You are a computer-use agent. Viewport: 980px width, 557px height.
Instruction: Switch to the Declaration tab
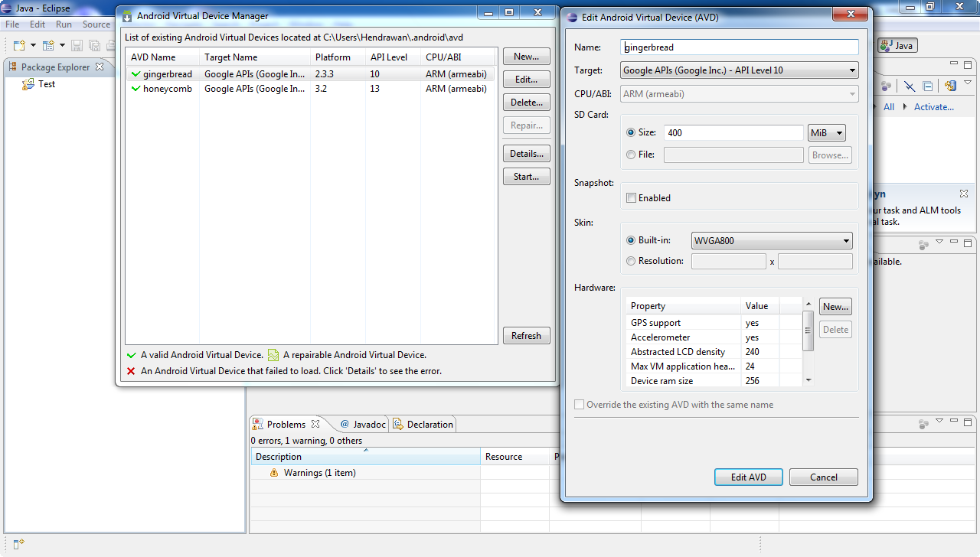click(x=423, y=425)
